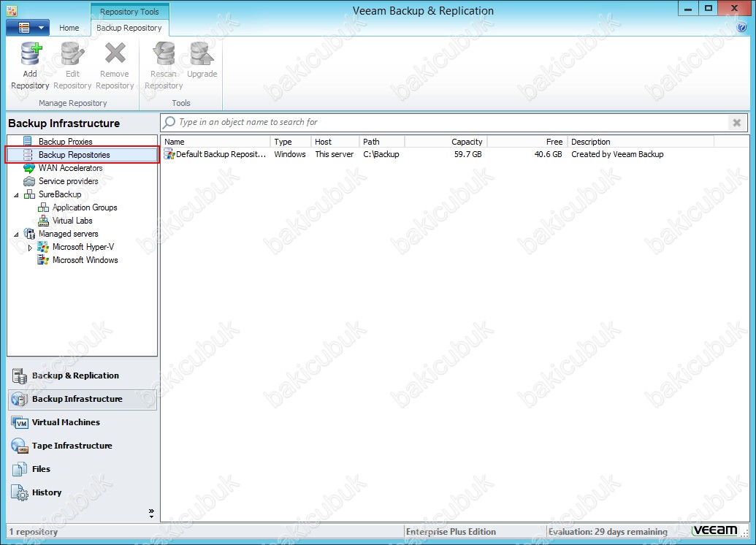Collapse the Managed servers tree node
The image size is (756, 545).
[x=16, y=235]
